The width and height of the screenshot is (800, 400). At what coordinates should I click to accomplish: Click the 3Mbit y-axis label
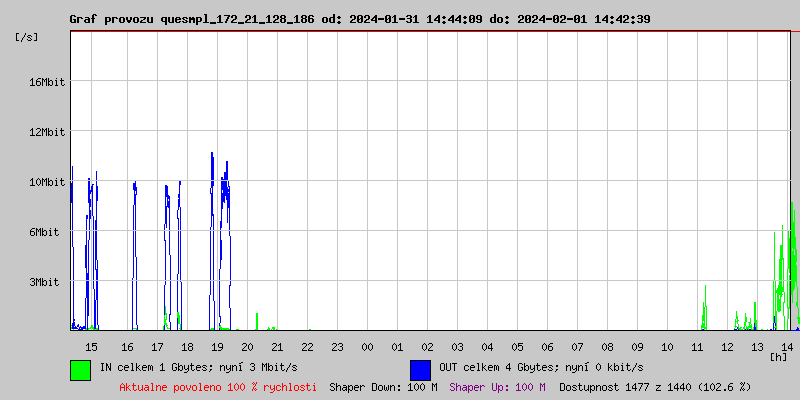pos(44,282)
